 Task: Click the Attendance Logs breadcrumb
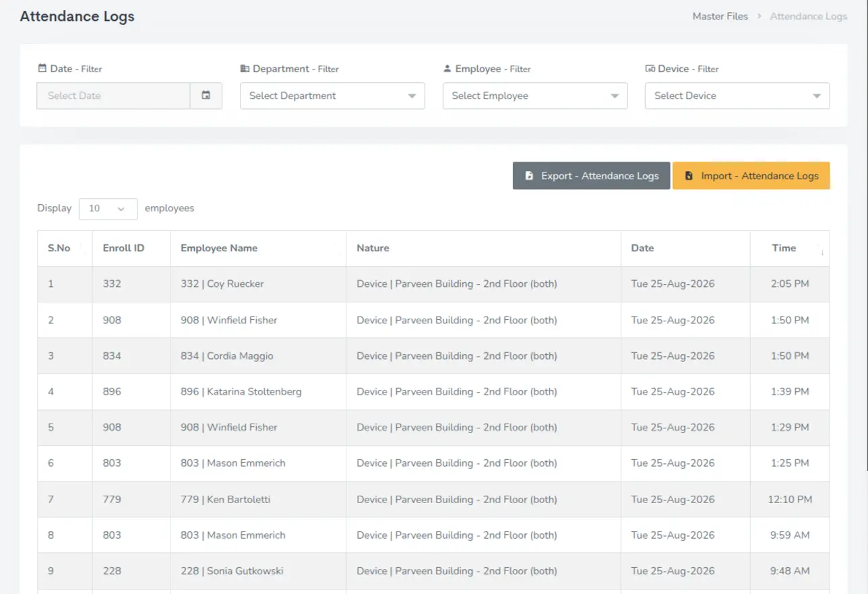809,16
